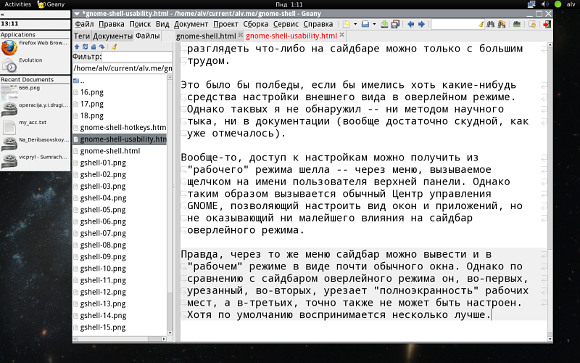Open the Правка menu
This screenshot has width=580, height=363.
[111, 24]
